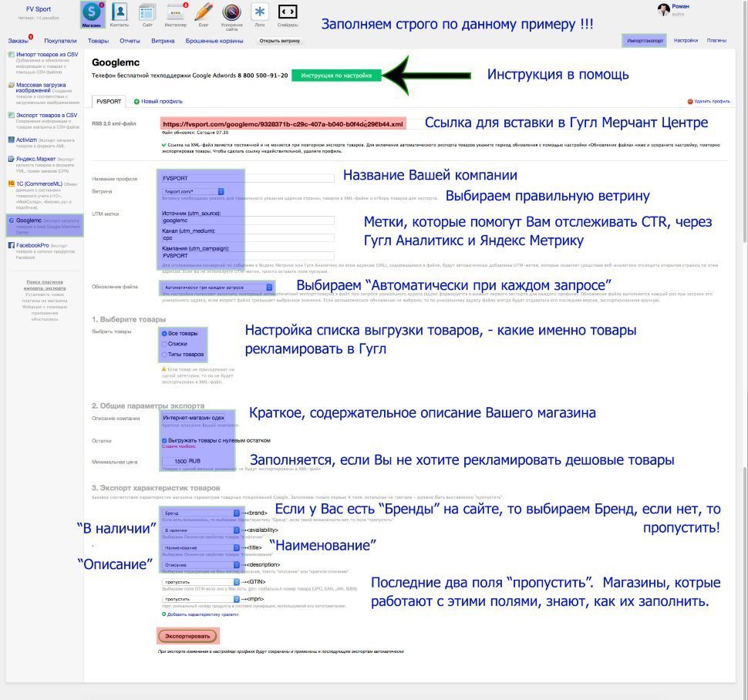Open the Логи asterisk icon

(x=259, y=13)
